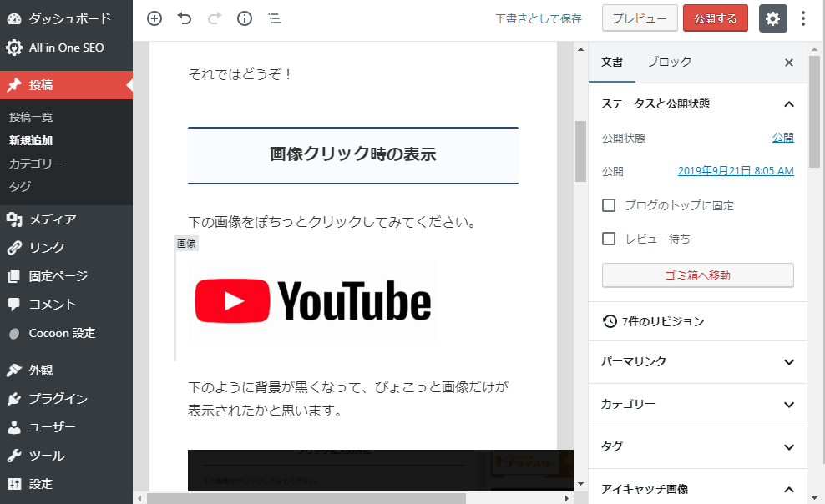Switch to the ブロック tab
825x504 pixels.
pyautogui.click(x=669, y=62)
